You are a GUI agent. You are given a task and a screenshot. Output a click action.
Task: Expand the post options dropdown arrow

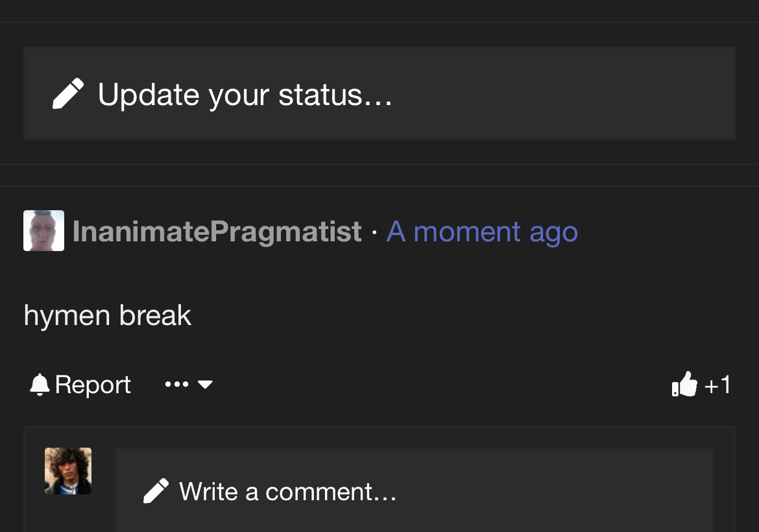pos(205,385)
